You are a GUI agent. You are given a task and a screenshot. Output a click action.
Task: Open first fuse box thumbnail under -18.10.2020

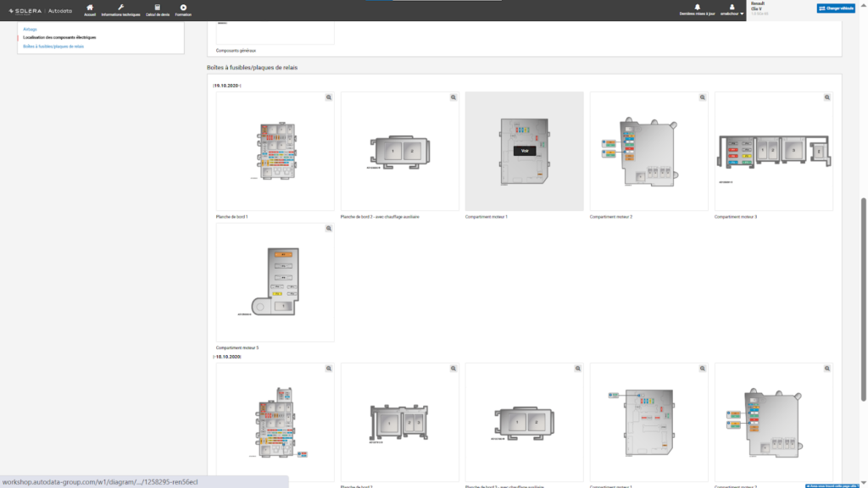(275, 422)
